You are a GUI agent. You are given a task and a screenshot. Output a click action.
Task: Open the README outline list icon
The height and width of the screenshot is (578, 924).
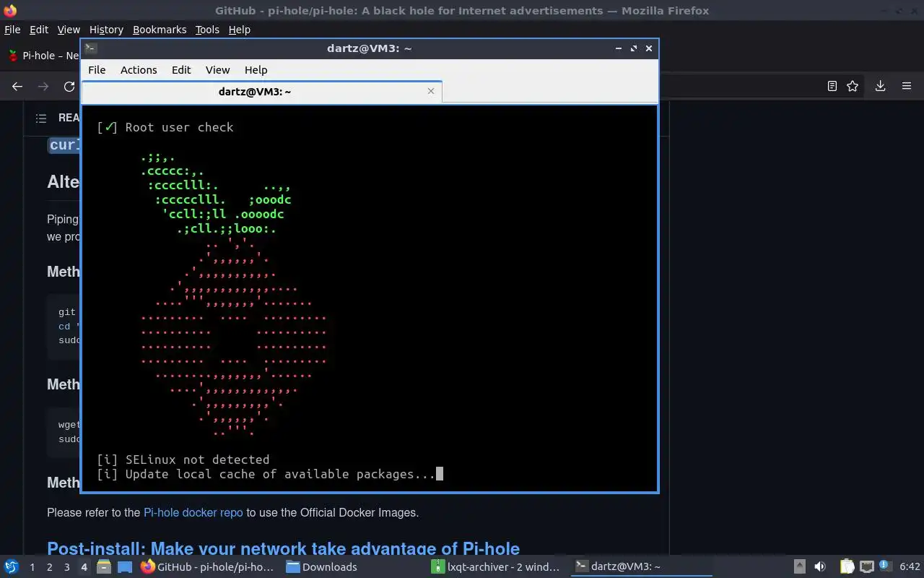pyautogui.click(x=41, y=118)
